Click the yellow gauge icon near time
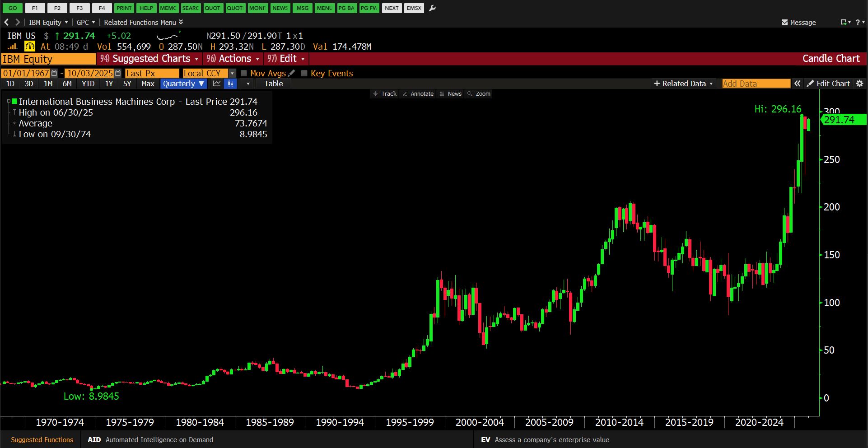The height and width of the screenshot is (448, 868). (30, 47)
